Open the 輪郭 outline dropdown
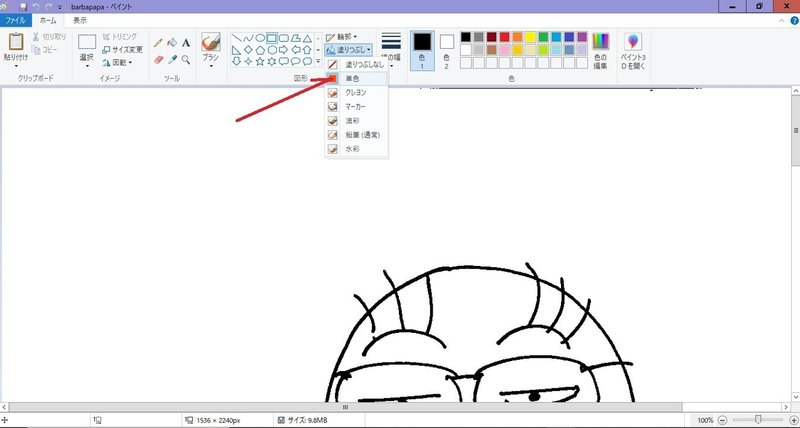The image size is (800, 428). pos(341,37)
